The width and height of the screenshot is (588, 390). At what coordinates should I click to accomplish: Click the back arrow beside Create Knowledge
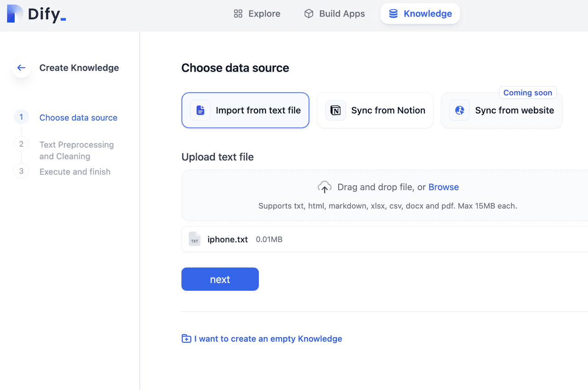pos(21,68)
